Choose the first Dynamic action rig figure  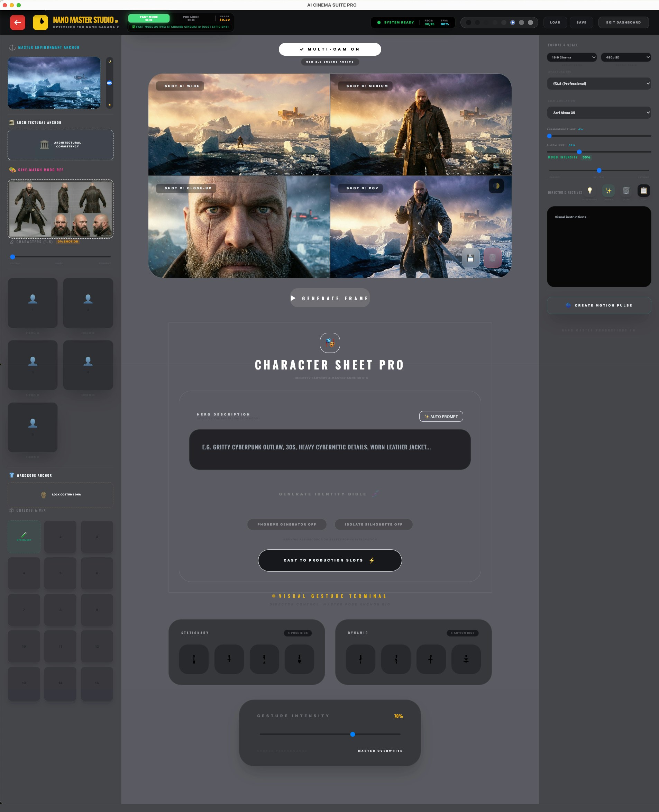(x=360, y=659)
